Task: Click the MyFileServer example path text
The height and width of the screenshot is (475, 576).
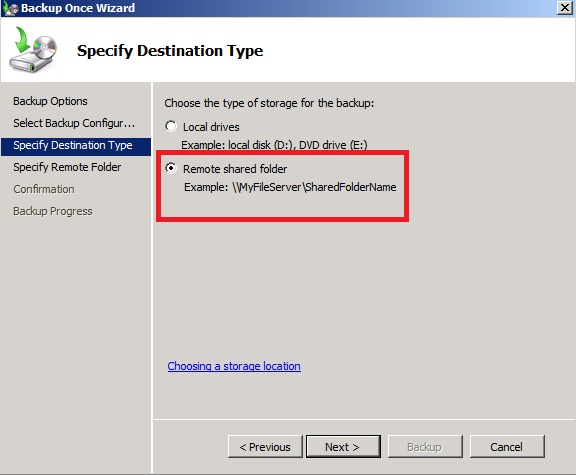Action: tap(314, 187)
